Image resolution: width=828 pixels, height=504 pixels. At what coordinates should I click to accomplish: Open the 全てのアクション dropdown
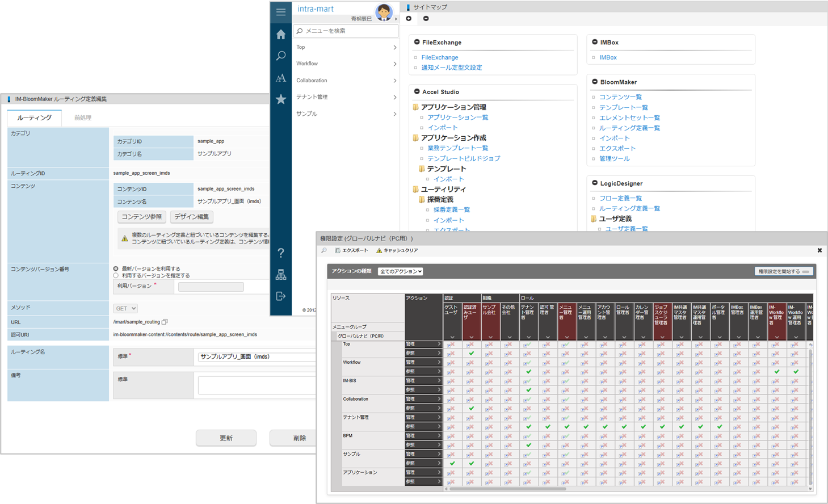(401, 271)
